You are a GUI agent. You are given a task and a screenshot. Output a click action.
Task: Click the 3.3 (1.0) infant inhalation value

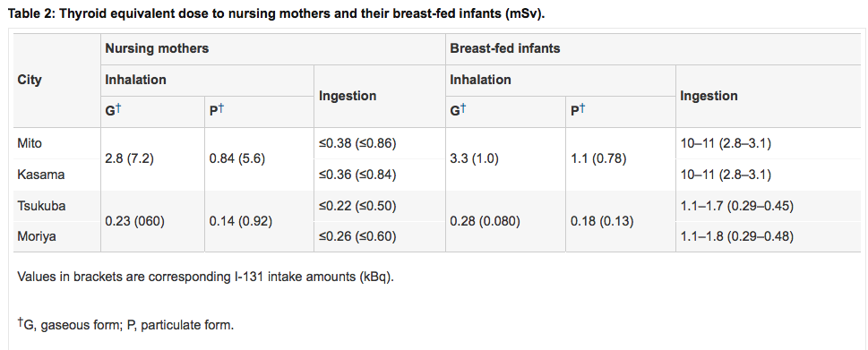[x=474, y=158]
